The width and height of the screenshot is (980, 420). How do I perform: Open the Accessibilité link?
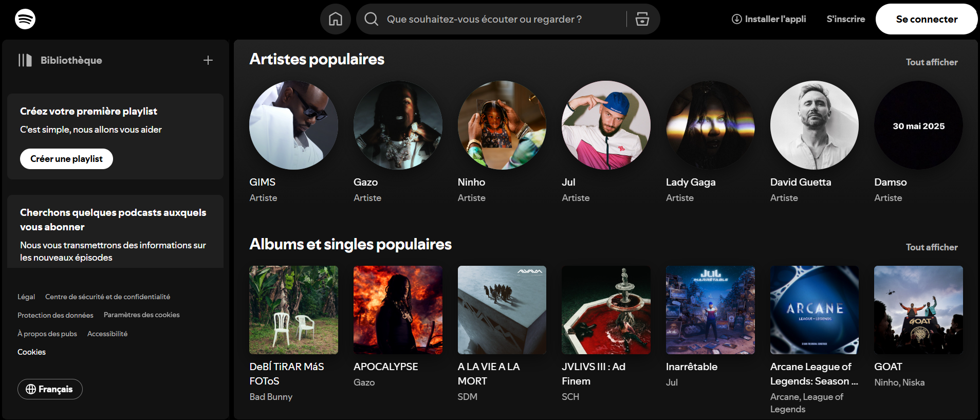(107, 334)
